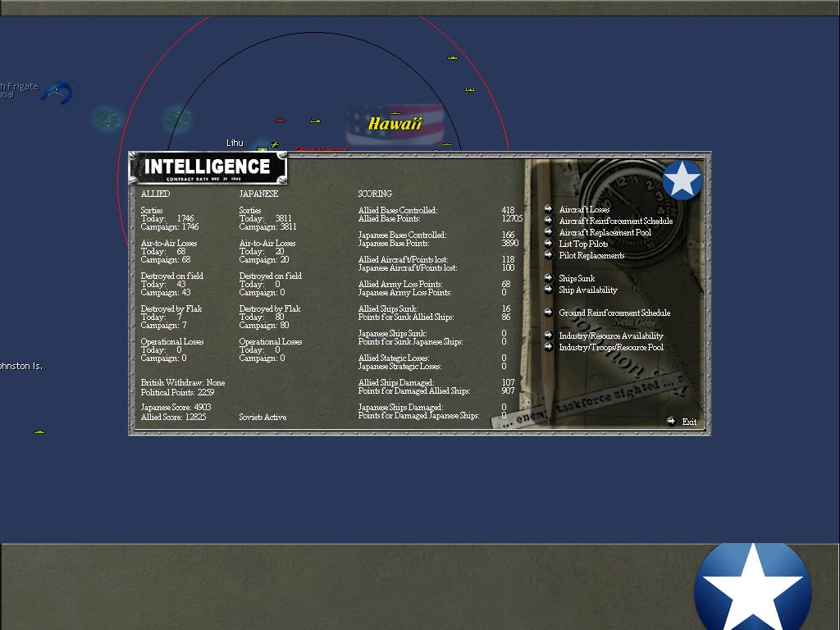
Task: Click the arrow icon beside Industry/Resource Availability
Action: tap(548, 336)
